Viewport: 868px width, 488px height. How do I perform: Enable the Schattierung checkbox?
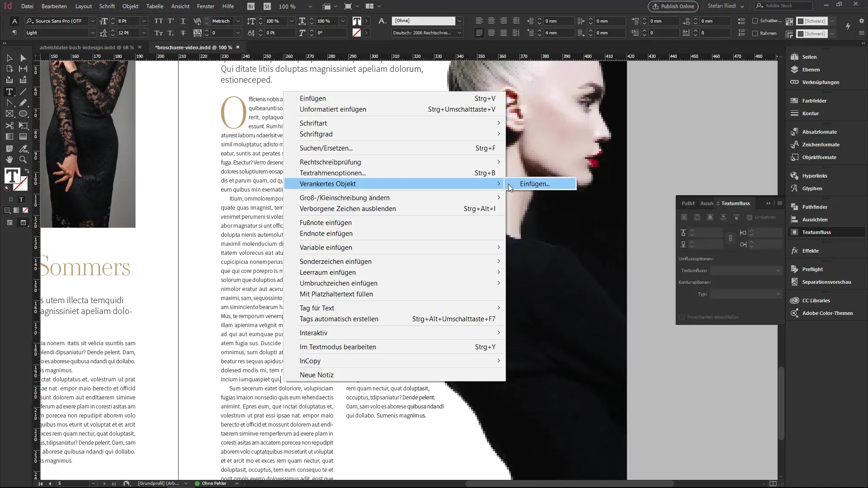click(x=755, y=21)
